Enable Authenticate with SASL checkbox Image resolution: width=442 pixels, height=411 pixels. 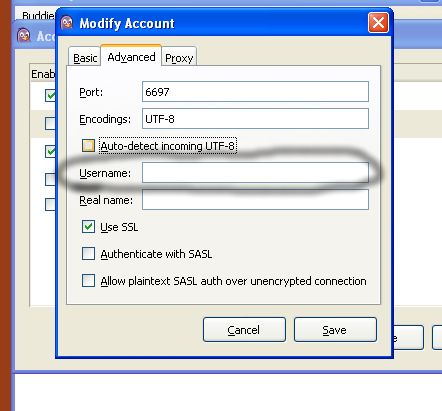click(88, 254)
